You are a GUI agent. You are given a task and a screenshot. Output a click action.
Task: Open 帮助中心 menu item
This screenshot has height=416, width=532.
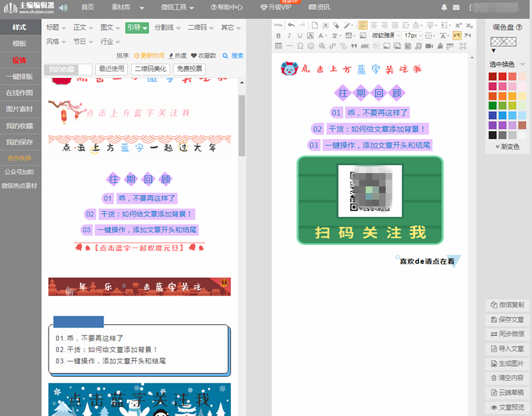227,7
